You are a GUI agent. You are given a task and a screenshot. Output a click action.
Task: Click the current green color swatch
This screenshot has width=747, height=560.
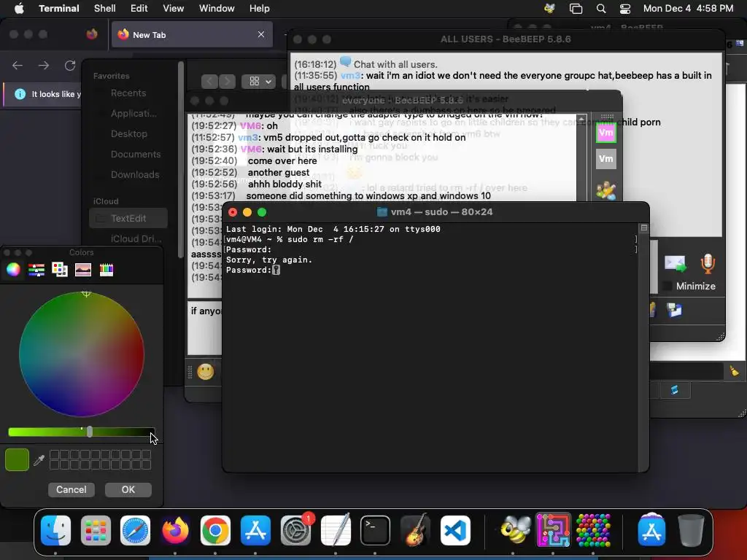click(18, 459)
